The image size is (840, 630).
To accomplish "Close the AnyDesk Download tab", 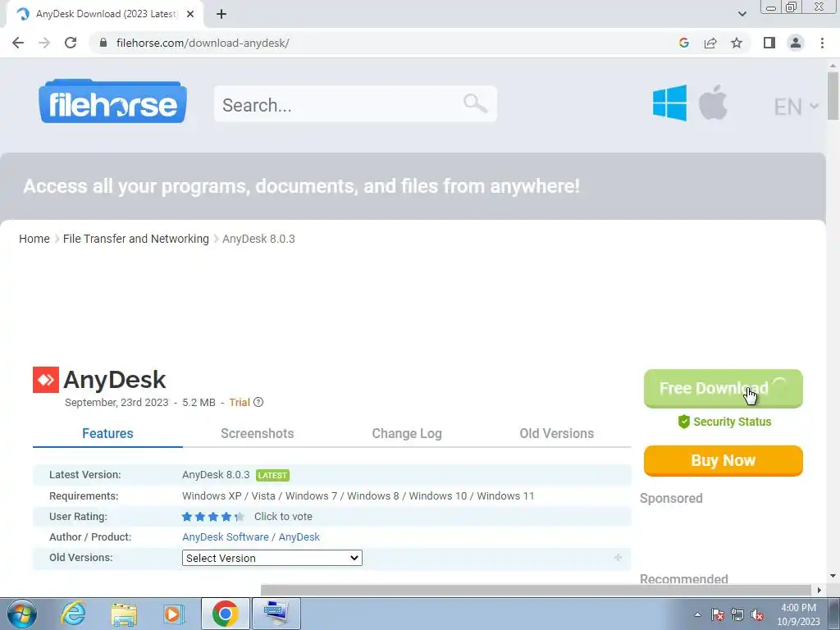I will click(190, 14).
